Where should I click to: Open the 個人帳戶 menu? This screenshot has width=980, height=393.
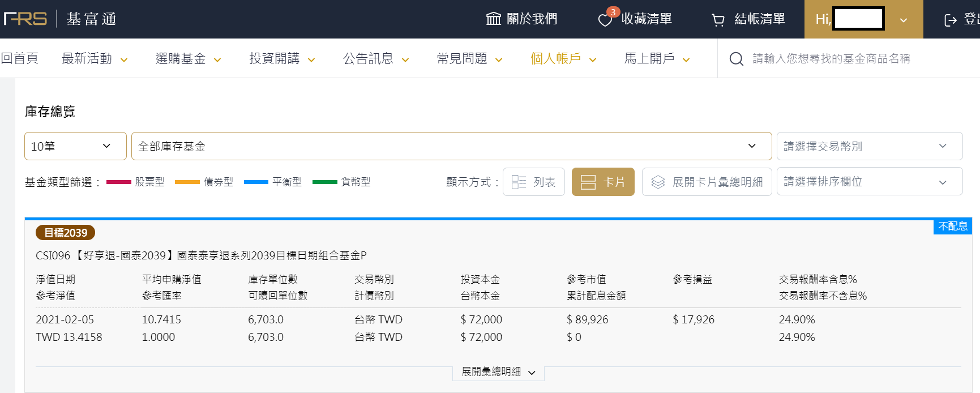563,58
